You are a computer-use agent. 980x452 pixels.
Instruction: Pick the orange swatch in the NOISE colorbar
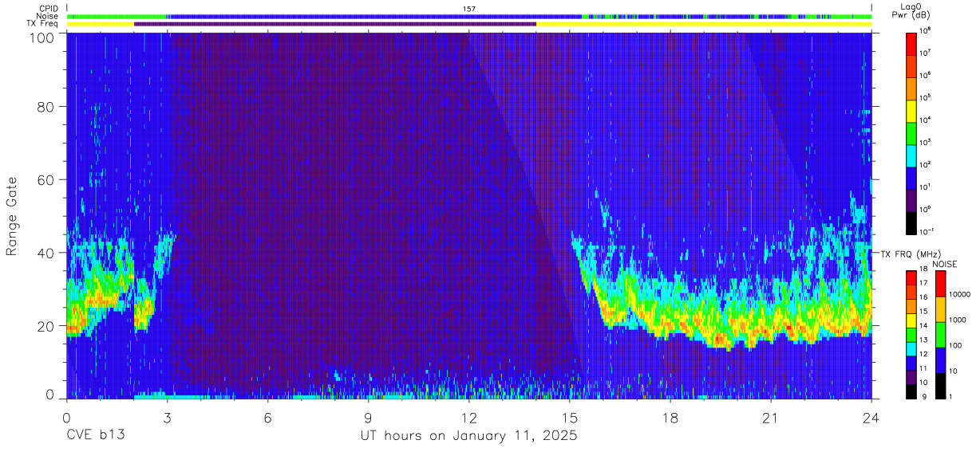point(940,309)
